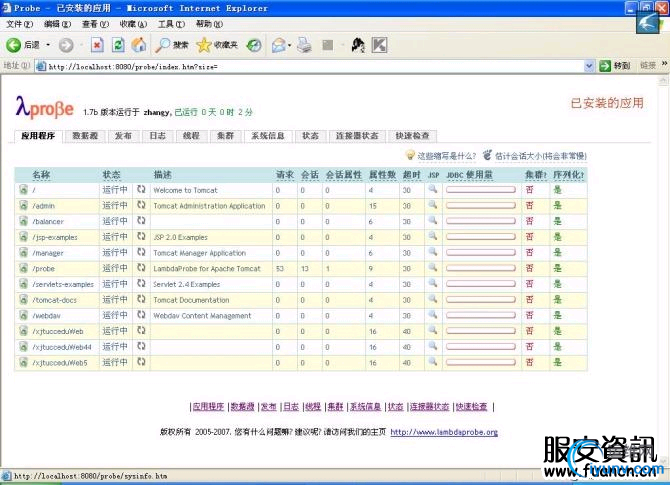Open the /probe application link
The height and width of the screenshot is (485, 670).
pyautogui.click(x=44, y=269)
